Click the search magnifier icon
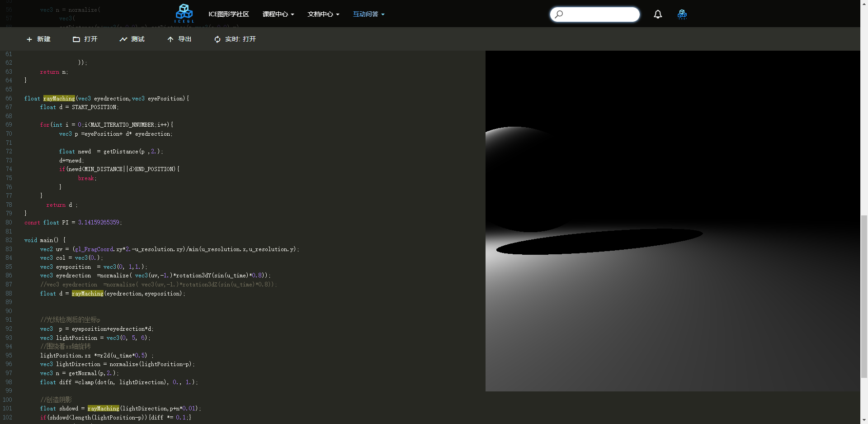Screen dimensions: 868x424 click(x=559, y=14)
